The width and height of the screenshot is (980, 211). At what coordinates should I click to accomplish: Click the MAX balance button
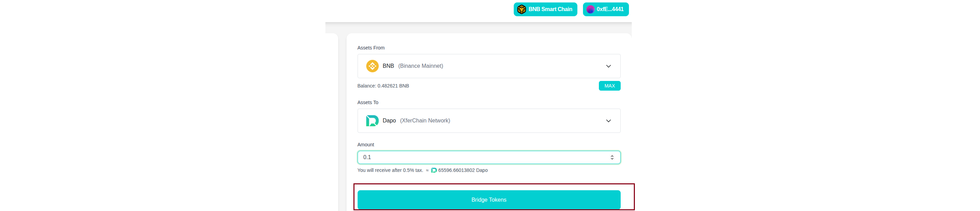coord(609,86)
